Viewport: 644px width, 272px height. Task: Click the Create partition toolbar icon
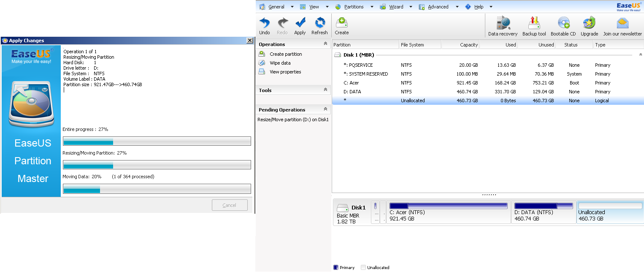coord(341,22)
